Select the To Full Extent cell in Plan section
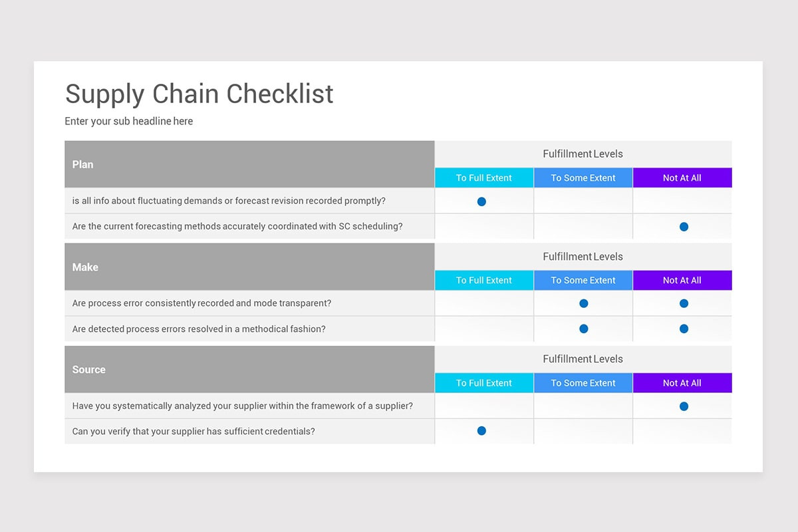 (x=484, y=178)
